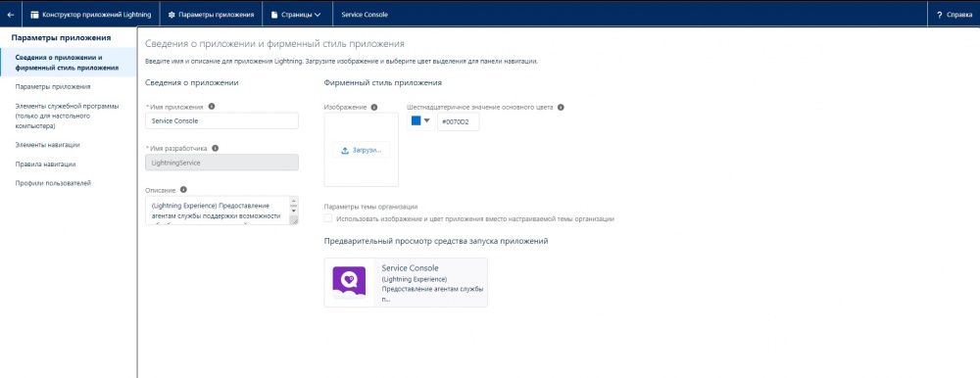Open Конструктор приложений Lightning in header
Viewport: 980px width, 378px height.
[x=90, y=15]
